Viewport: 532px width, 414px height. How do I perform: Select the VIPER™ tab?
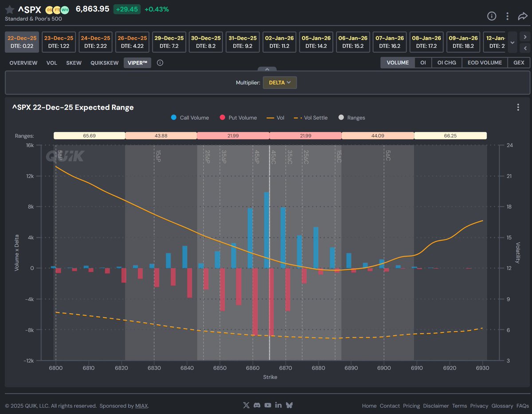137,63
